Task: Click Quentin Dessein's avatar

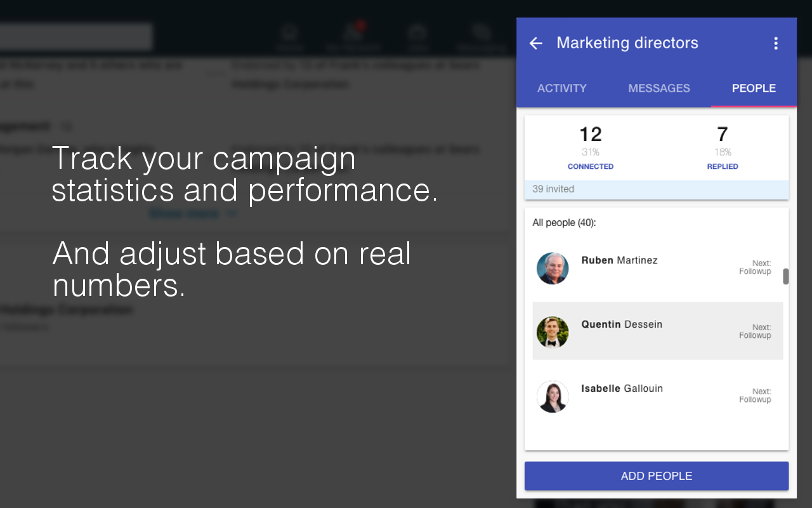Action: [x=553, y=332]
